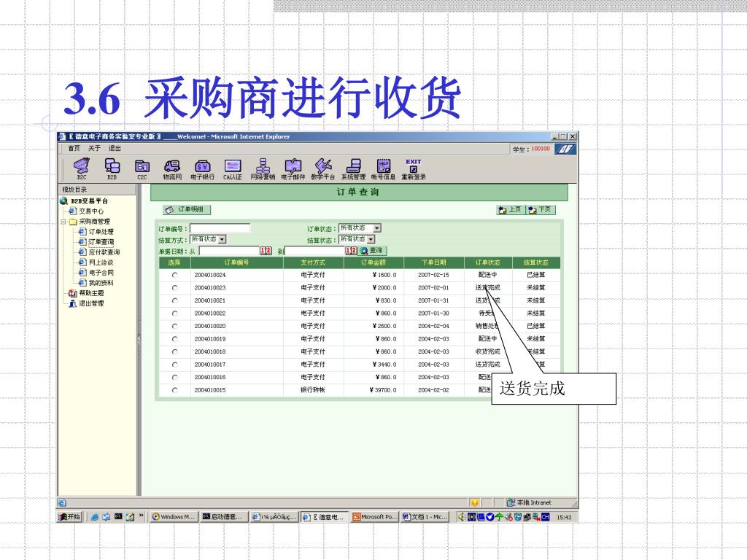Open the 系统管理 system management icon
This screenshot has height=560, width=747.
(353, 168)
